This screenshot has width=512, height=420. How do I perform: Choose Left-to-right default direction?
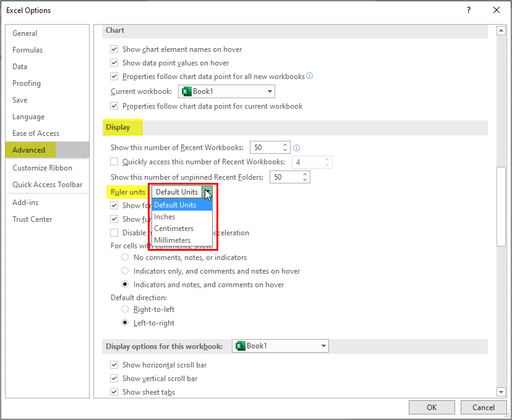[125, 323]
